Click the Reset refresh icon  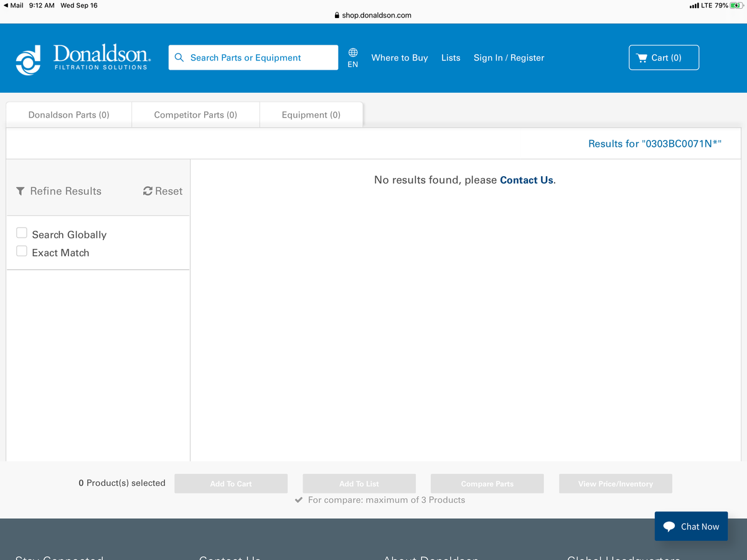148,191
